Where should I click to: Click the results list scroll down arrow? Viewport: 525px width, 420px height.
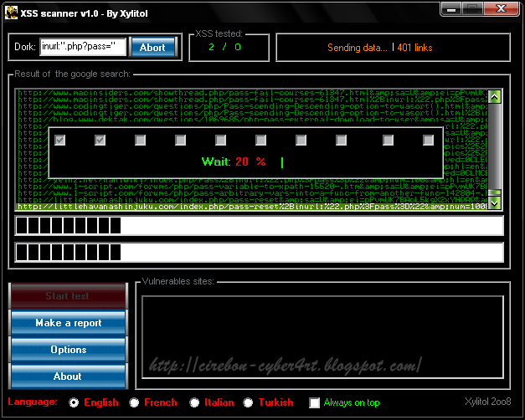[495, 202]
